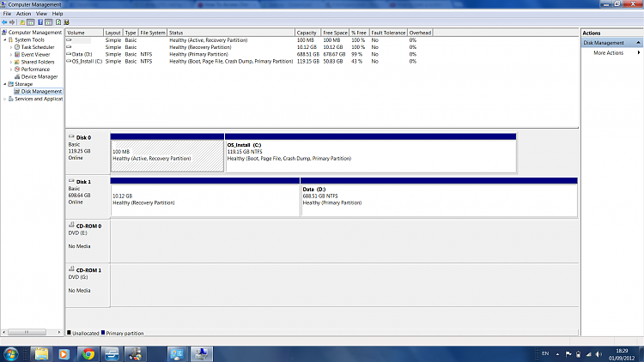Click the Unallocated black legend swatch
Screen dimensions: 644x362
click(69, 333)
